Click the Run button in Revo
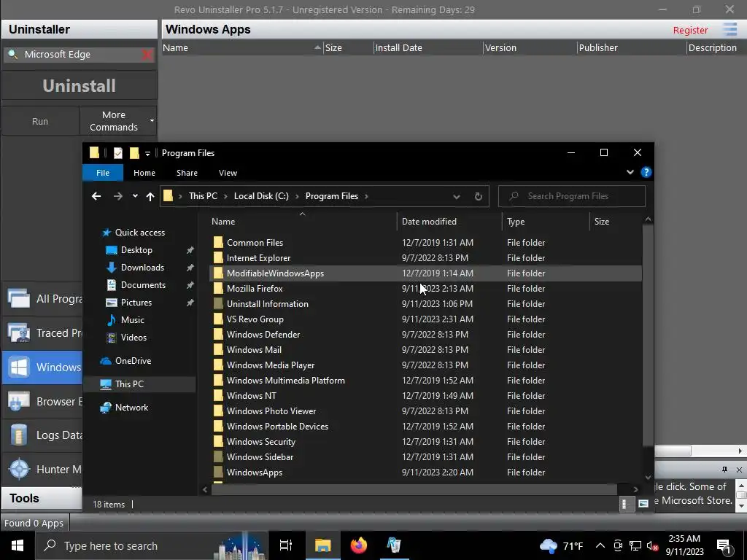The width and height of the screenshot is (747, 560). [40, 122]
